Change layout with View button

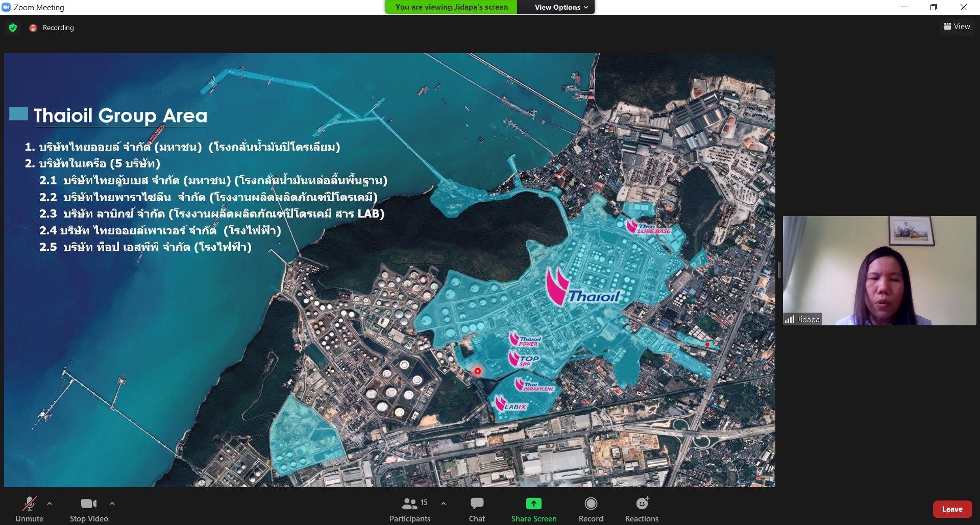pos(957,27)
